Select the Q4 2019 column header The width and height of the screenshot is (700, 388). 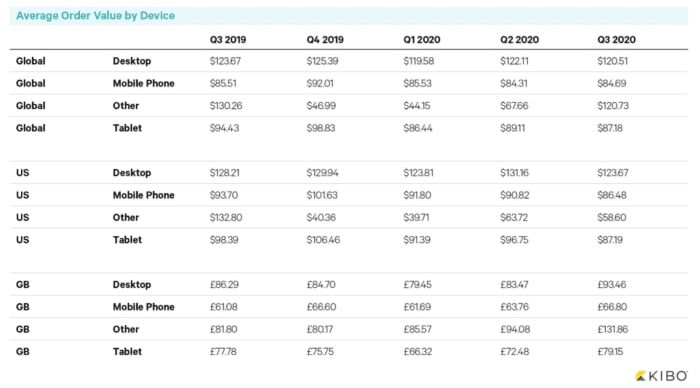325,40
